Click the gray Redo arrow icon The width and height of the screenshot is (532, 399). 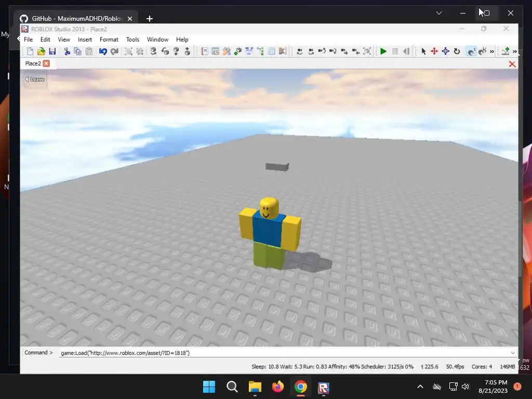pyautogui.click(x=114, y=51)
